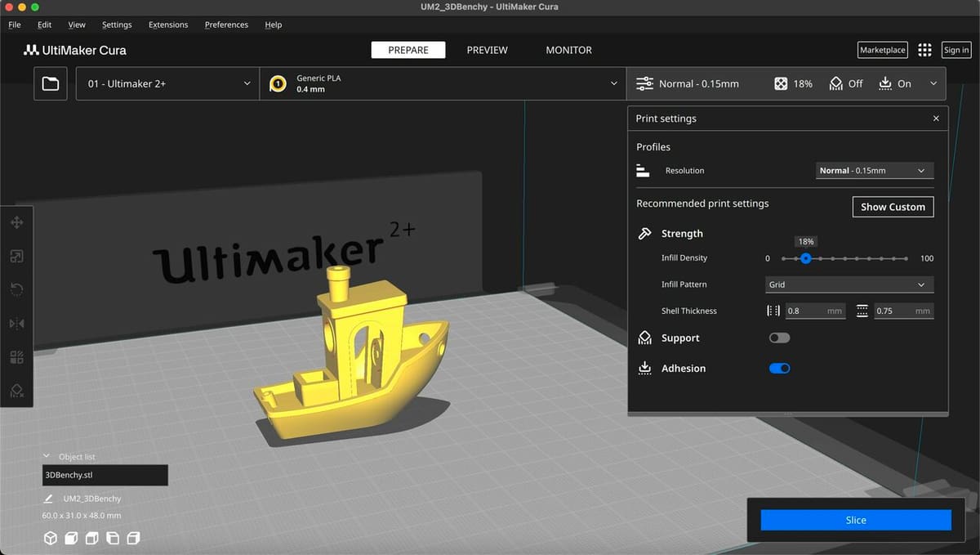
Task: Click the top/bottom thickness 0.75 mm field
Action: [x=903, y=311]
